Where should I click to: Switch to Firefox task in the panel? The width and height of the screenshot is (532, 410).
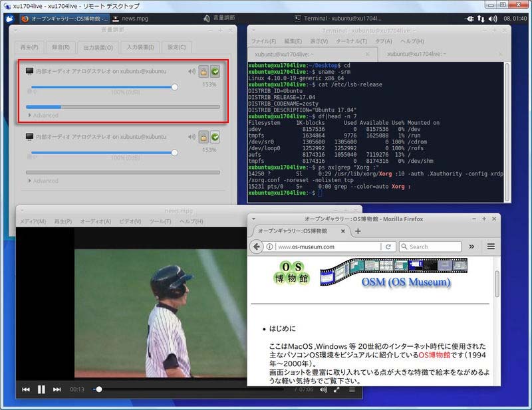click(65, 19)
